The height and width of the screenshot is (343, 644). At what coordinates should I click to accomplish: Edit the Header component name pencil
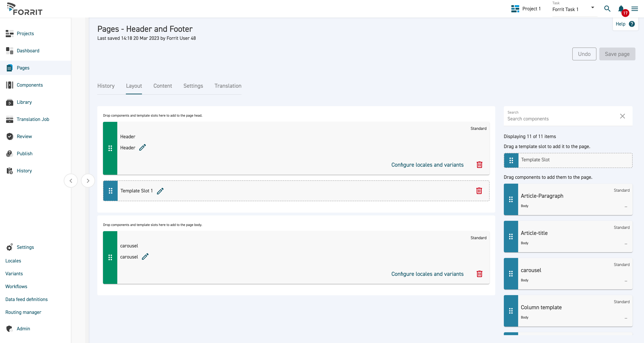(142, 148)
